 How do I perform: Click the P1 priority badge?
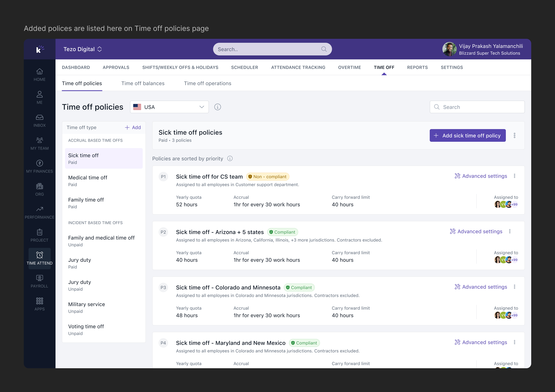[163, 177]
